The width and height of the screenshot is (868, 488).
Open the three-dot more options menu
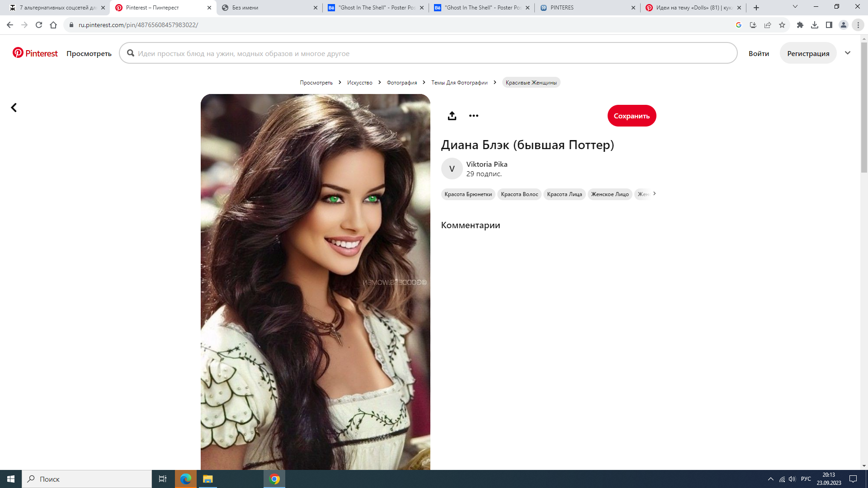(473, 116)
